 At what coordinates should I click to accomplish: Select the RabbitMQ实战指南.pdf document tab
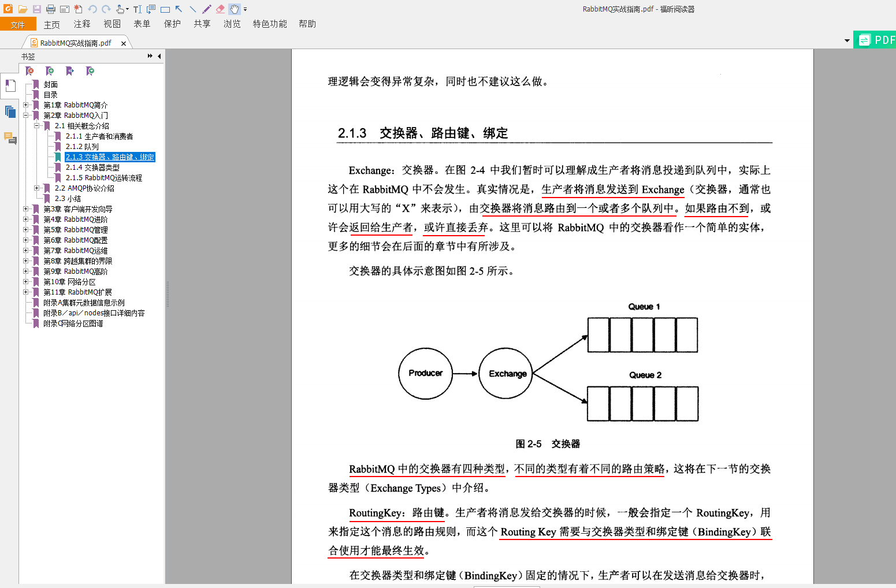pos(76,43)
